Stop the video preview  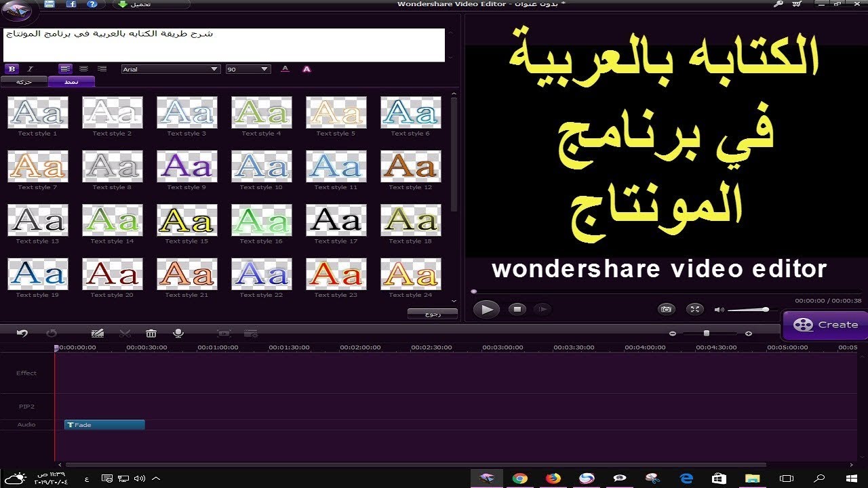tap(517, 309)
